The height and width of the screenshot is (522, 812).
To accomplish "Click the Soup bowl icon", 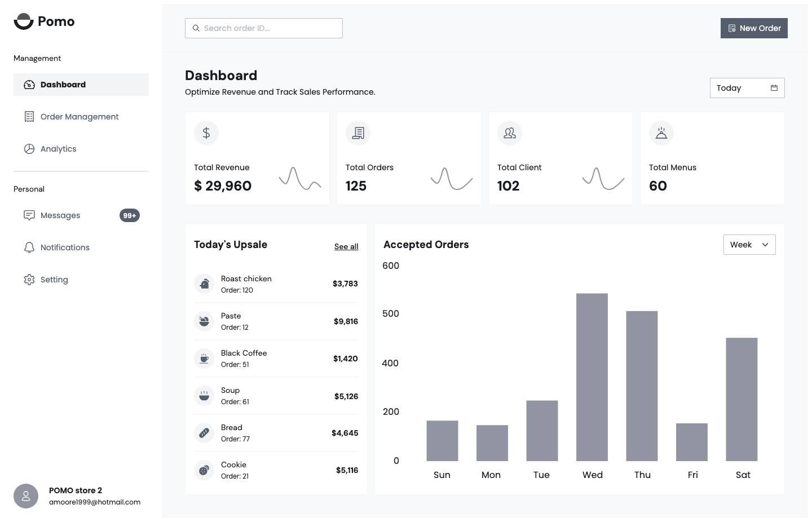I will tap(204, 395).
